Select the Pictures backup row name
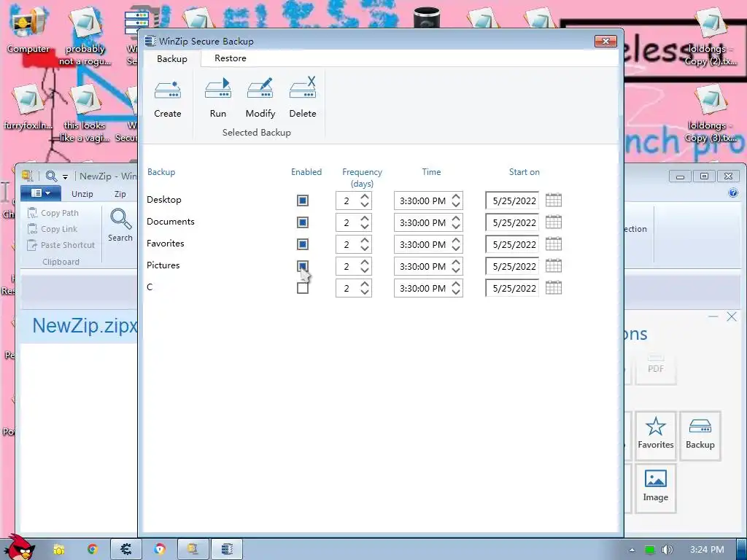Image resolution: width=747 pixels, height=560 pixels. pos(163,265)
